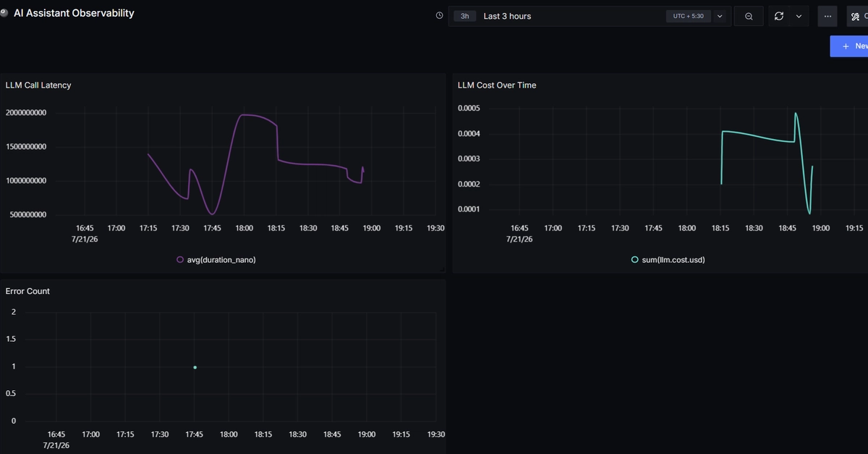Click the 3h time shortcut badge

click(464, 16)
